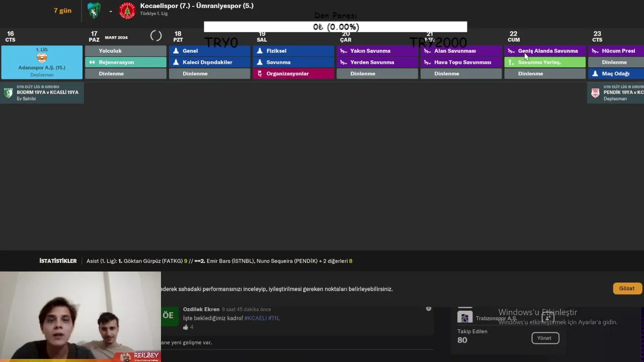
Task: Select the Hücum Presi session
Action: click(x=616, y=51)
